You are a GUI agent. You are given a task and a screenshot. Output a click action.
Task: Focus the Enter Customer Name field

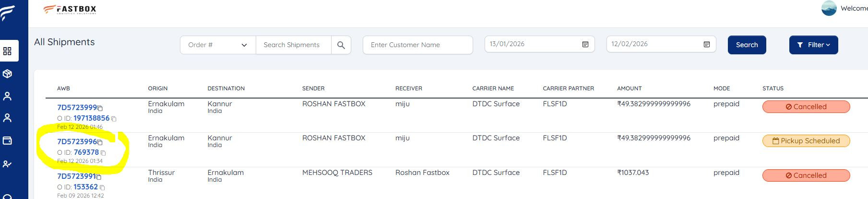(418, 45)
